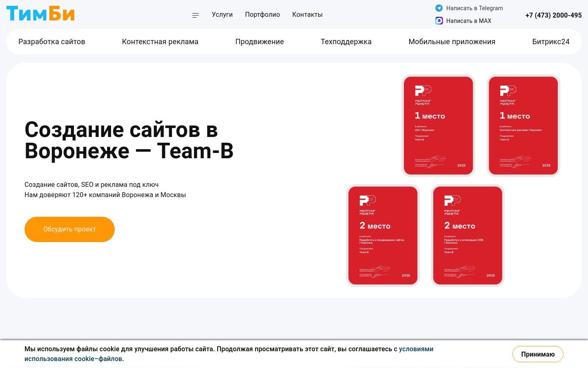588x368 pixels.
Task: Accept cookies with the Принимаю button
Action: coord(538,354)
